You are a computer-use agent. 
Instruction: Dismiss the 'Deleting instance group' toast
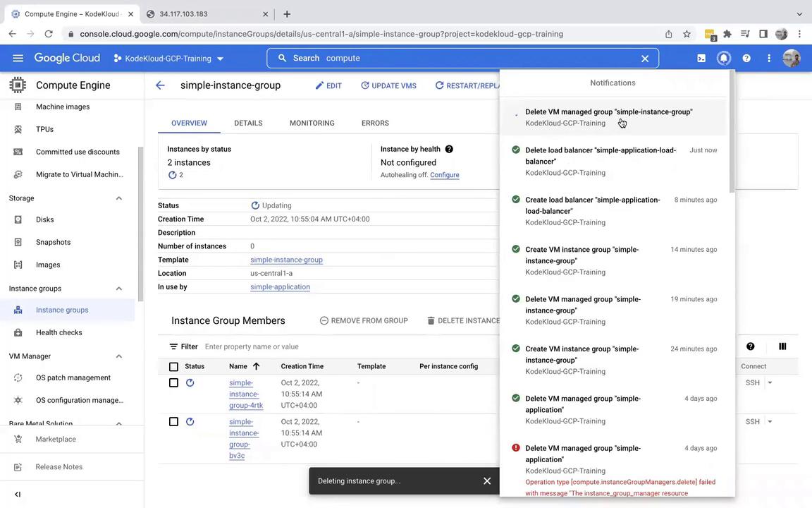tap(487, 481)
